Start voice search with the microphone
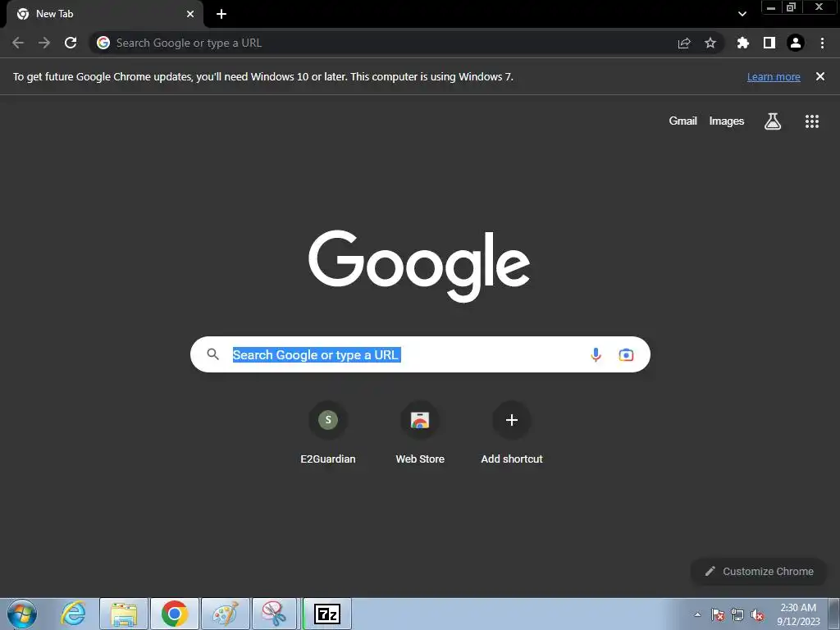This screenshot has width=840, height=630. pos(596,354)
